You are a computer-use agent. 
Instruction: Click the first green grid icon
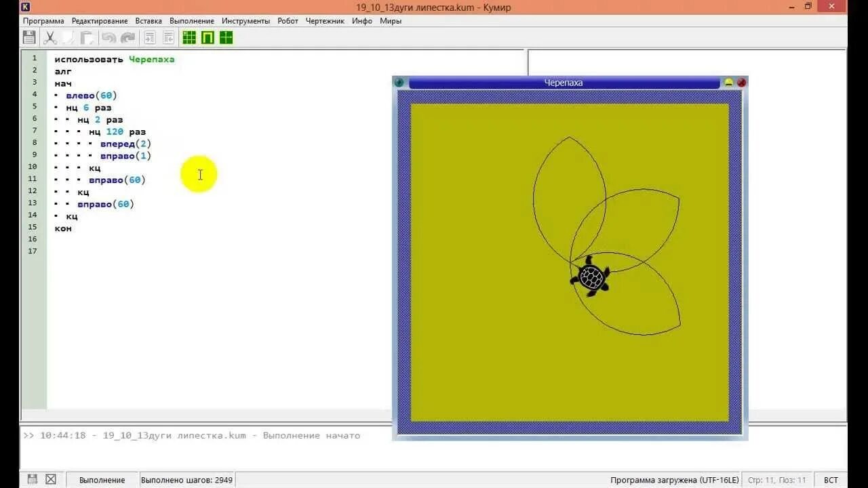(x=189, y=38)
